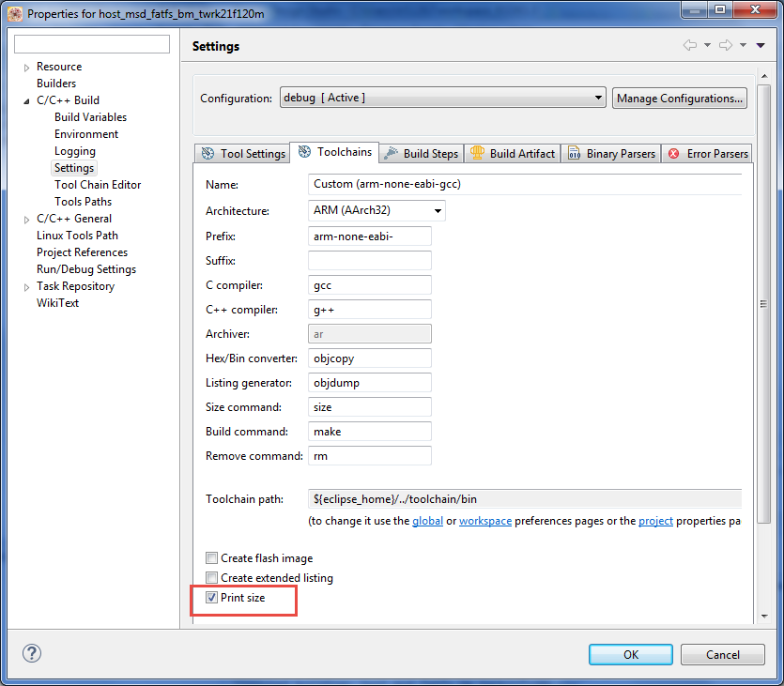Click the forward navigation arrow icon
This screenshot has width=784, height=686.
[x=726, y=45]
